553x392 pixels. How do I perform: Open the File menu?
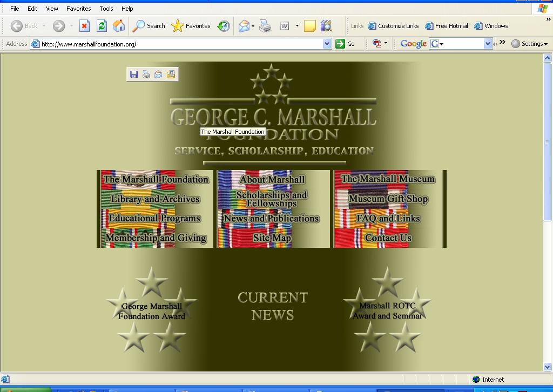coord(15,9)
